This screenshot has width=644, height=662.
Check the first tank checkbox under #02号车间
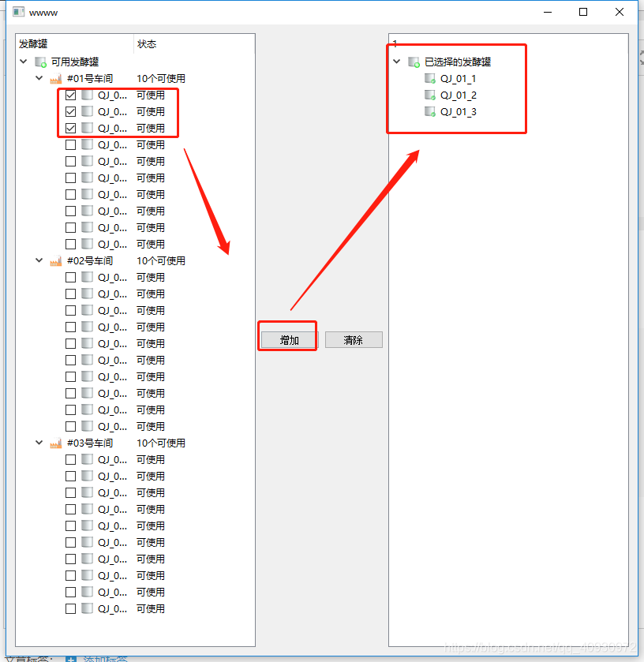[71, 277]
